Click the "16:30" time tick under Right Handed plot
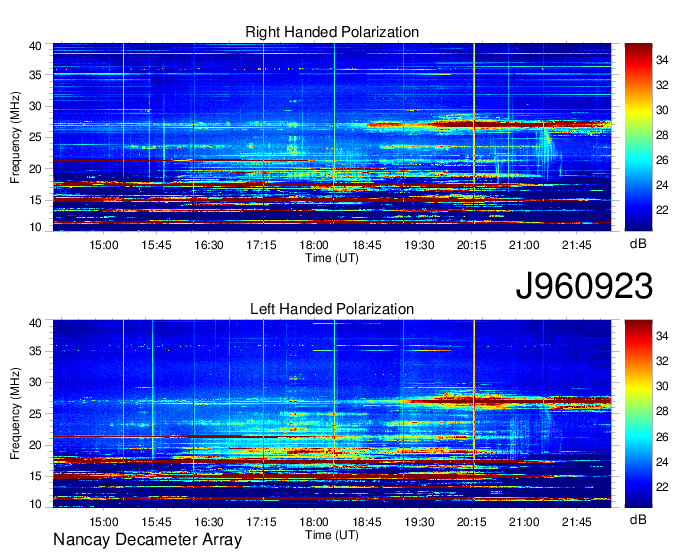This screenshot has width=680, height=552. (x=209, y=245)
